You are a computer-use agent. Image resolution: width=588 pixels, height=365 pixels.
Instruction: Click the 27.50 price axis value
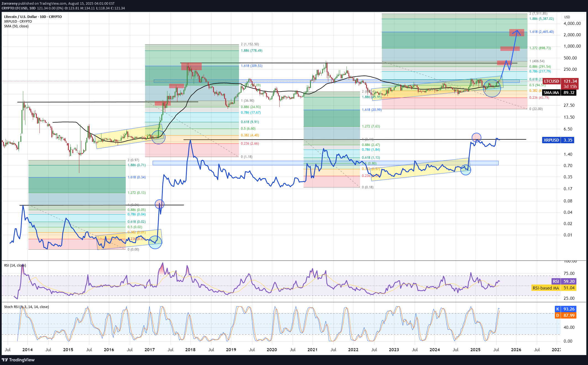tap(569, 105)
